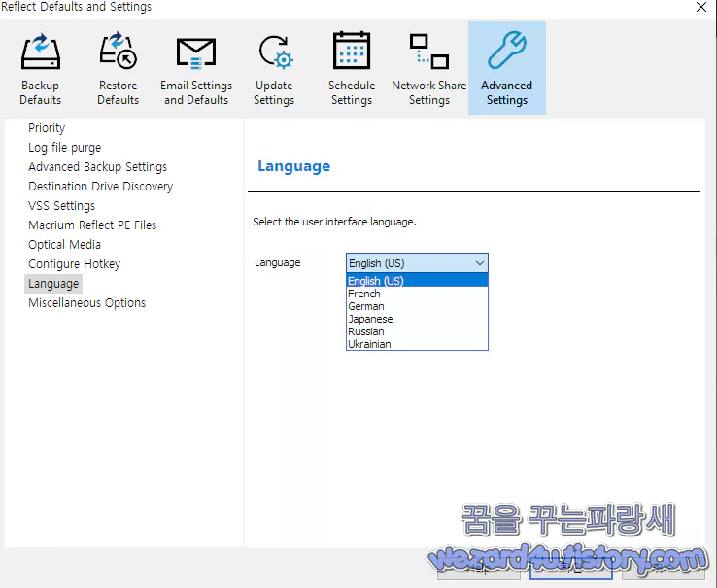Open Email Settings and Defaults
717x588 pixels.
point(196,69)
